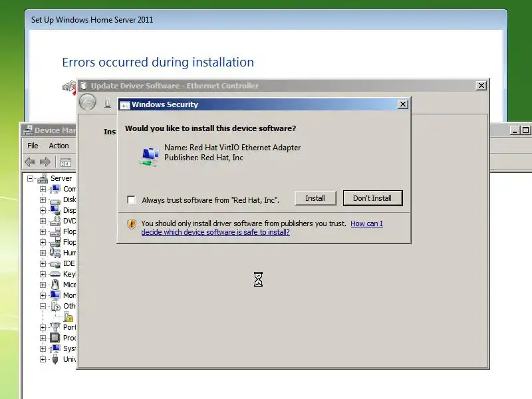Expand the Monitors node

tap(43, 295)
